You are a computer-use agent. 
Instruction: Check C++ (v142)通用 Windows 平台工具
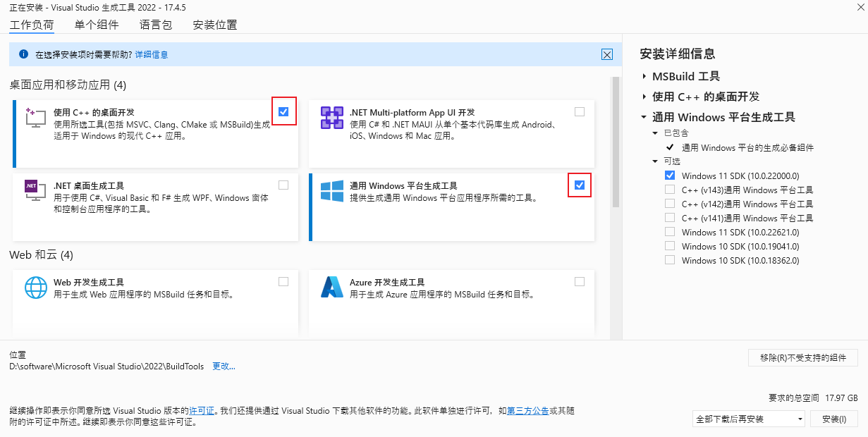click(x=670, y=204)
